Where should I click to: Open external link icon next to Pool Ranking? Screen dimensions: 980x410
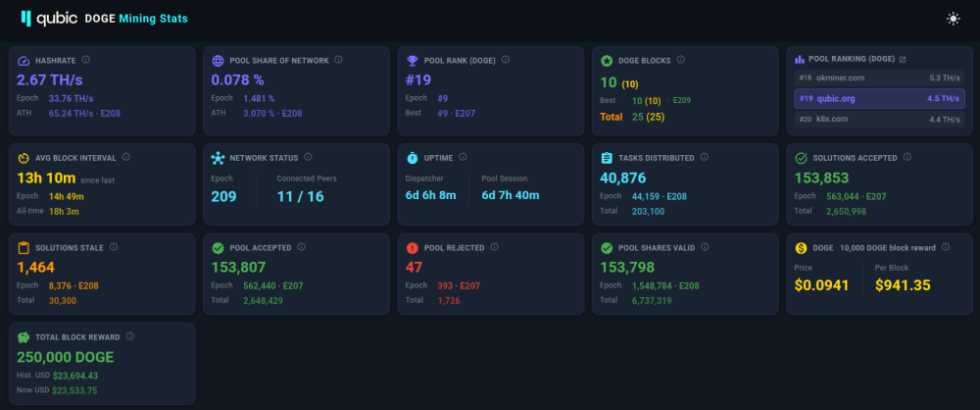pyautogui.click(x=903, y=60)
